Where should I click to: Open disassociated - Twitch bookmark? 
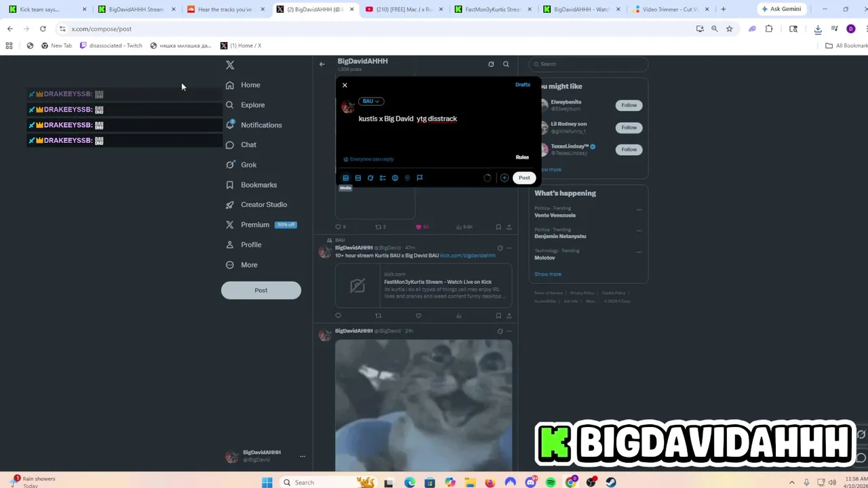[111, 45]
